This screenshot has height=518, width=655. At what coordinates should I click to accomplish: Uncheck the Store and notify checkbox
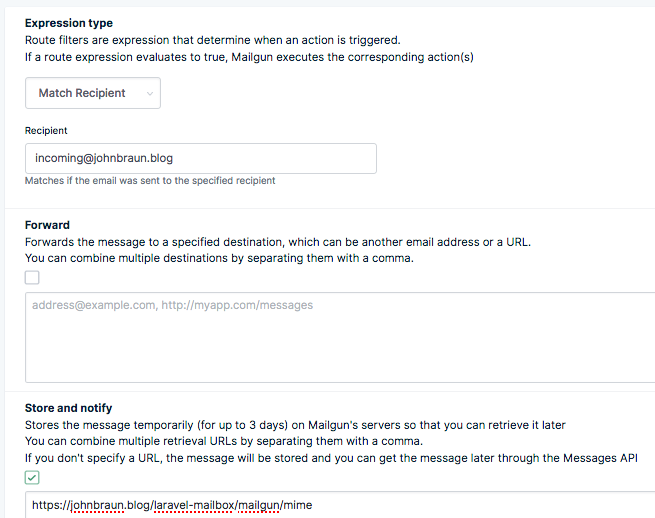(x=32, y=478)
